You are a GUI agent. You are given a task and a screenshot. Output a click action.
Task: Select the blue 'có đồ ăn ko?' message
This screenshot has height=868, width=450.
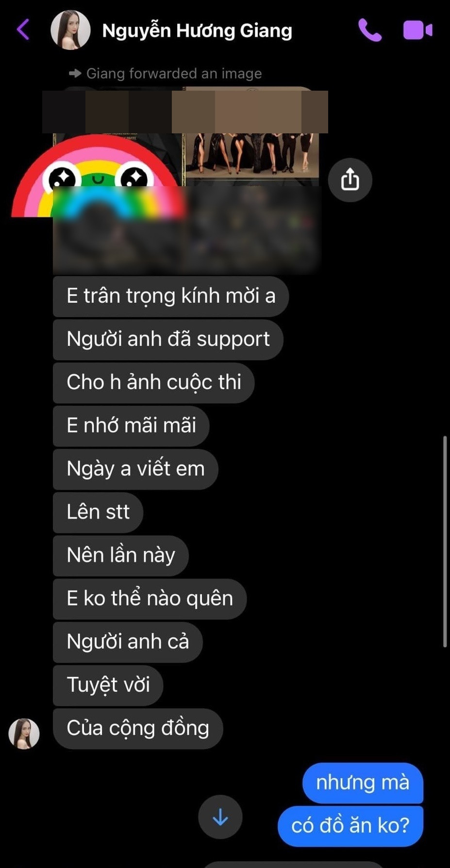(350, 826)
